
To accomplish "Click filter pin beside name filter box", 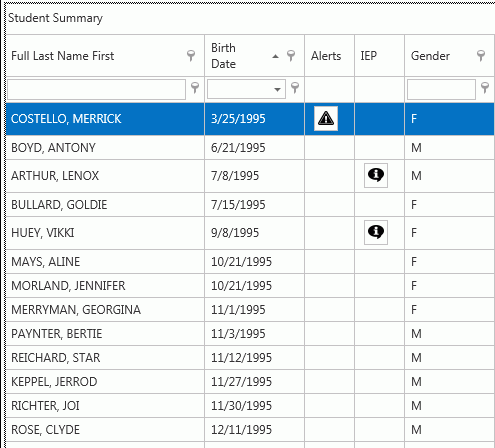I will (195, 88).
